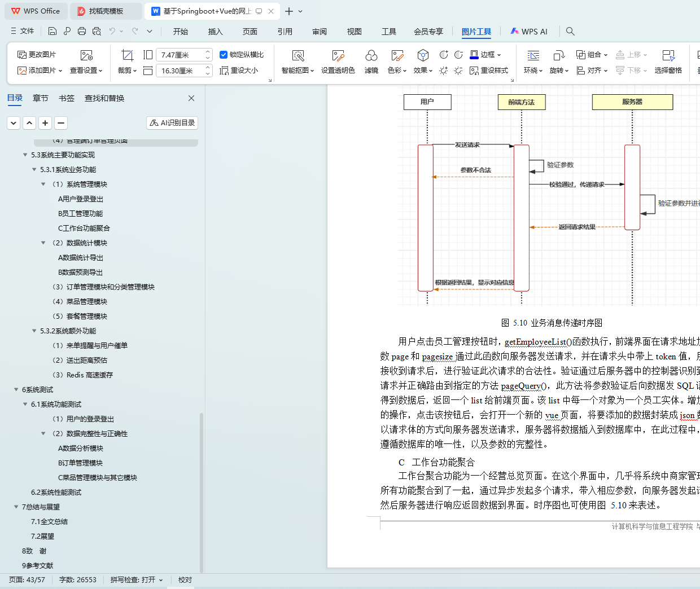
Task: Toggle 锁定纵横比 lock aspect ratio checkbox
Action: [224, 55]
